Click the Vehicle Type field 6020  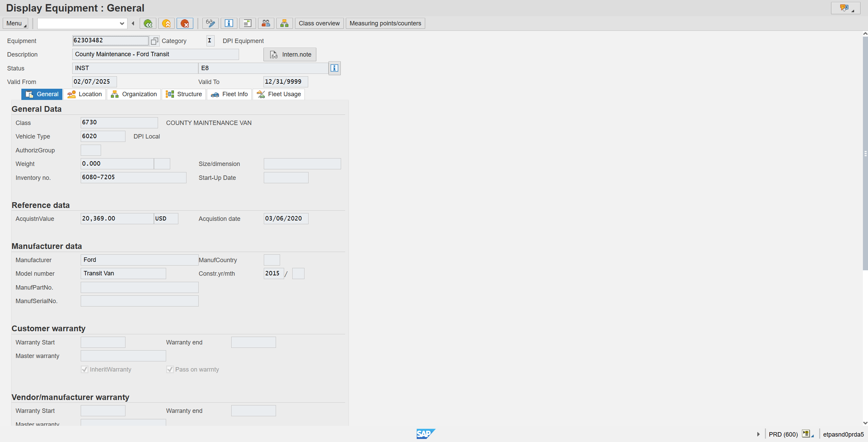tap(103, 136)
